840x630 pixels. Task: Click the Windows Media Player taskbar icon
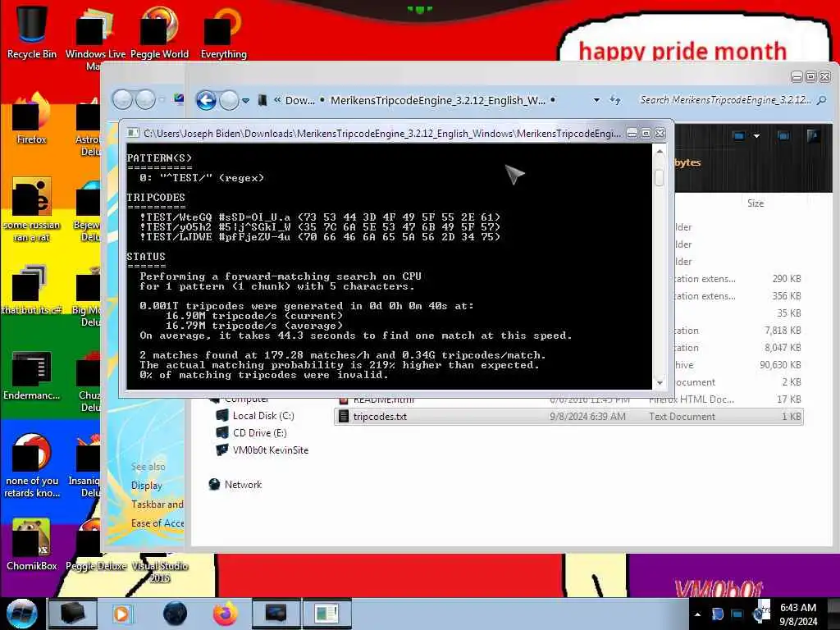tap(121, 614)
